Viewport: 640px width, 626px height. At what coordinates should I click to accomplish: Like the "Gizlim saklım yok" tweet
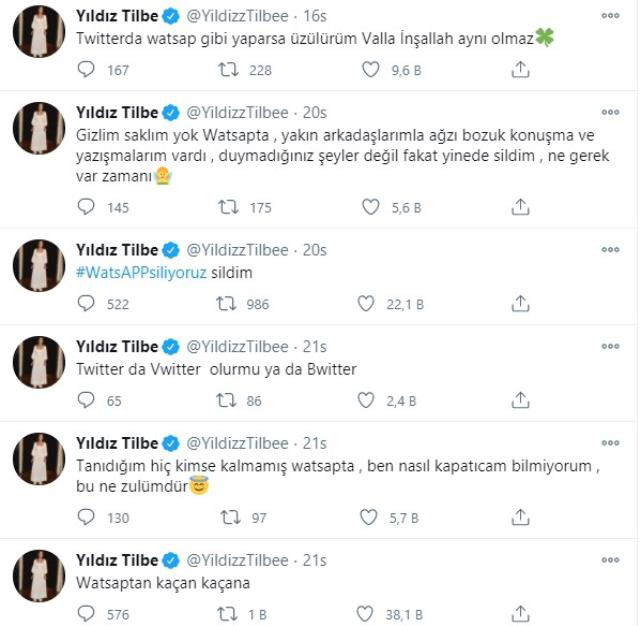click(371, 208)
